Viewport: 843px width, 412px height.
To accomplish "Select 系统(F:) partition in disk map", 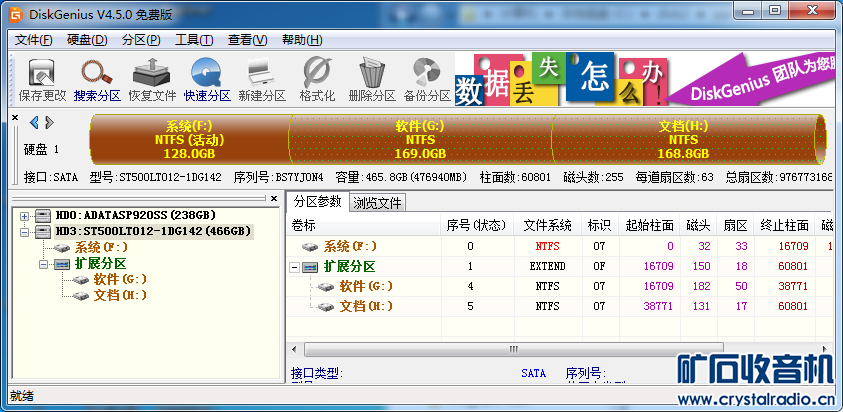I will 191,139.
